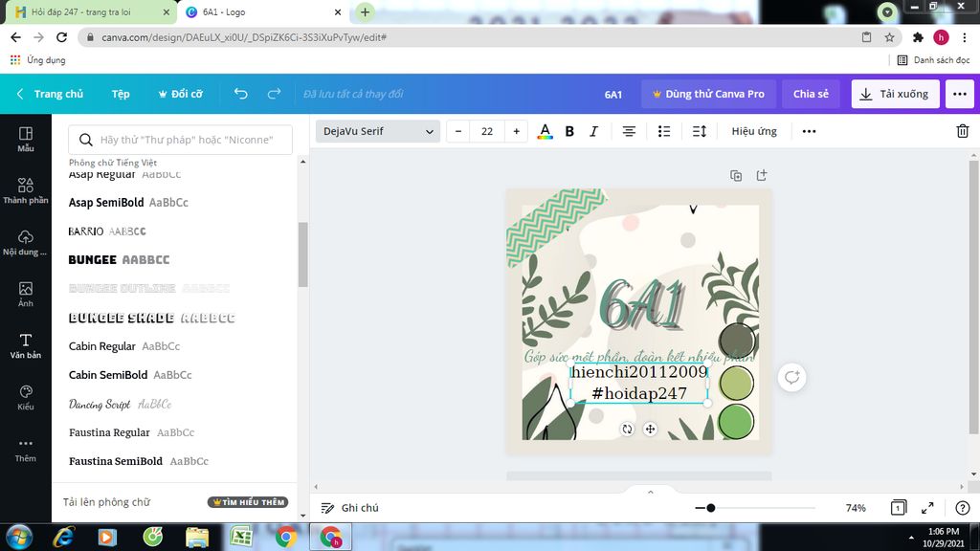
Task: Open the Ảnh photos panel
Action: pyautogui.click(x=26, y=295)
